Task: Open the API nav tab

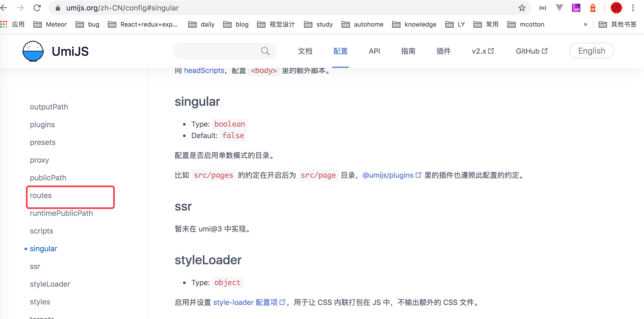Action: point(374,51)
